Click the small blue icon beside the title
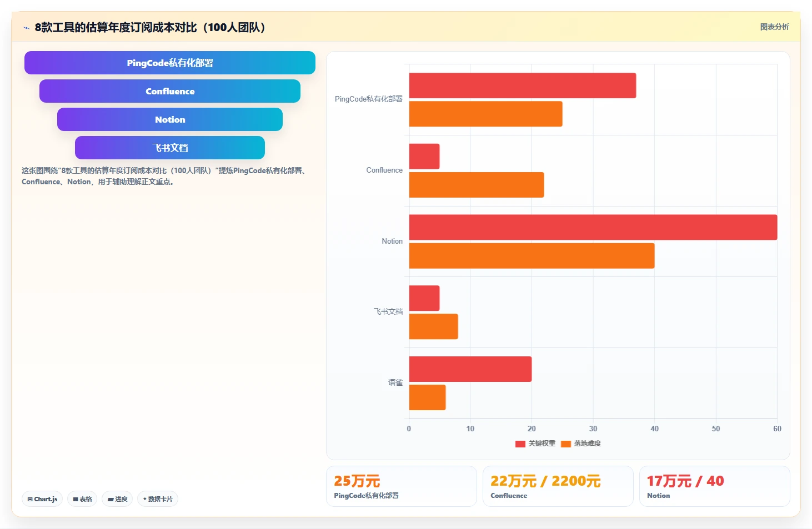Viewport: 812px width, 529px height. point(26,28)
